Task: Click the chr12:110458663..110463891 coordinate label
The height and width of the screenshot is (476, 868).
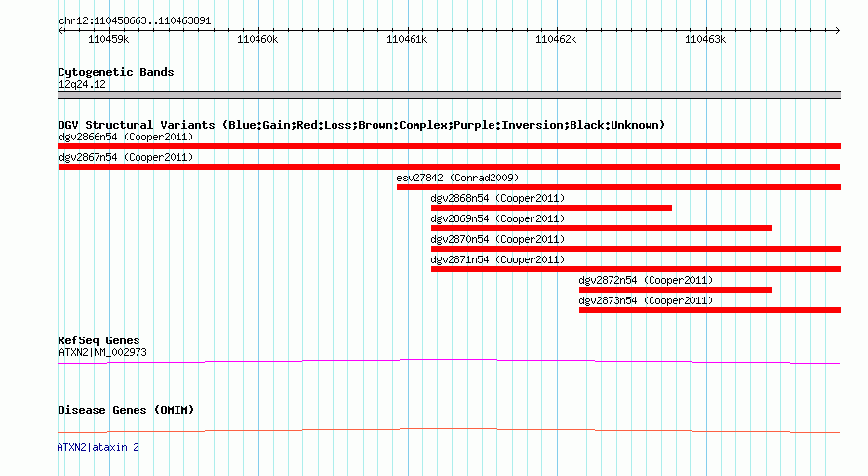Action: pos(135,20)
